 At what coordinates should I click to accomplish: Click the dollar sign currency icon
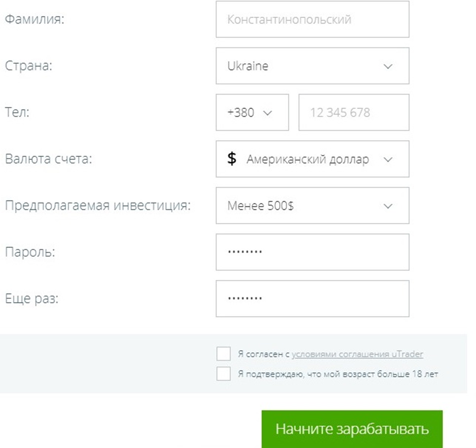click(232, 159)
